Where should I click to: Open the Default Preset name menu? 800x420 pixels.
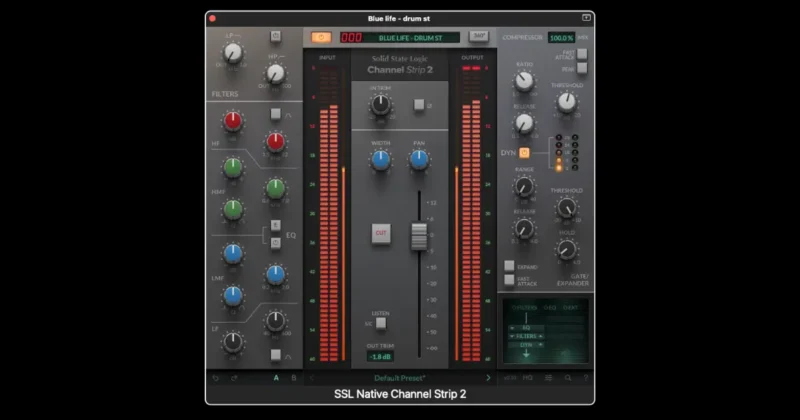(399, 378)
